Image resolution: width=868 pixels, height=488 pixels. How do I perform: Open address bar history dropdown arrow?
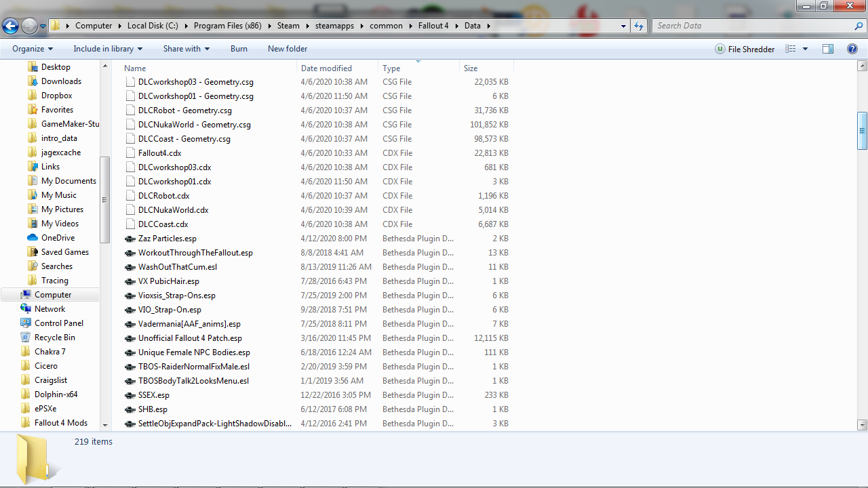[x=624, y=26]
